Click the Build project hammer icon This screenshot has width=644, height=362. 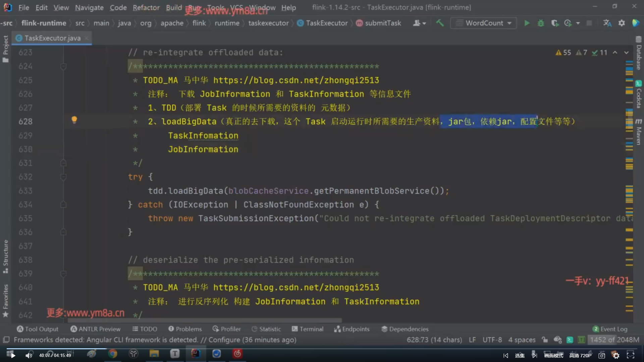click(440, 23)
